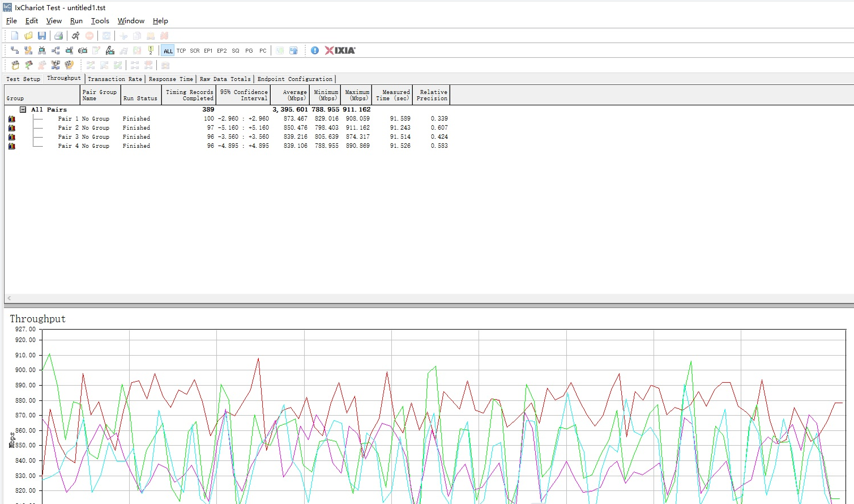Toggle the ALL column filter button
The image size is (854, 504).
pos(168,51)
